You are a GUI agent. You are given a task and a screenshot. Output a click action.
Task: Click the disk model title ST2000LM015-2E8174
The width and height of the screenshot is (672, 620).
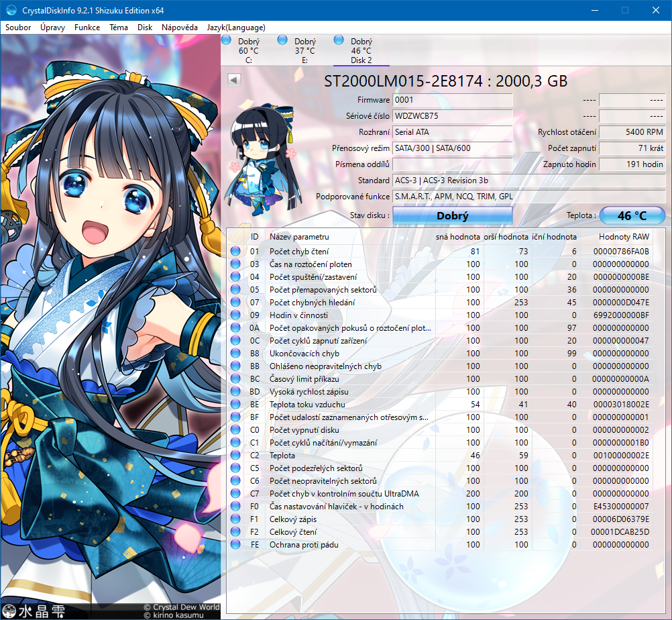pos(446,81)
